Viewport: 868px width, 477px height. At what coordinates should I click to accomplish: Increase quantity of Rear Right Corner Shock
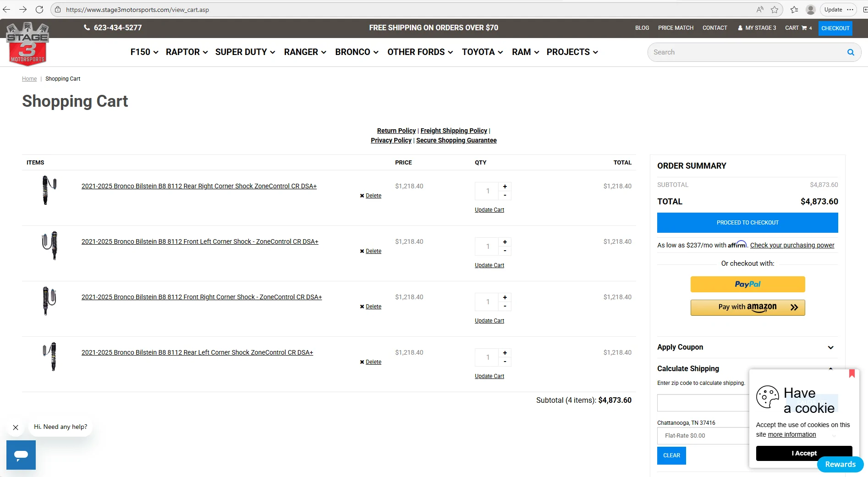(x=505, y=186)
